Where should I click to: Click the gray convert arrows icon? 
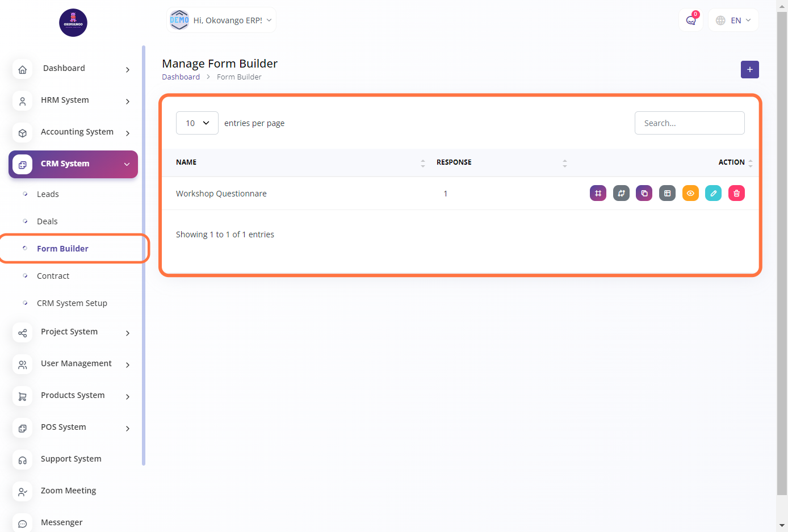pos(621,194)
